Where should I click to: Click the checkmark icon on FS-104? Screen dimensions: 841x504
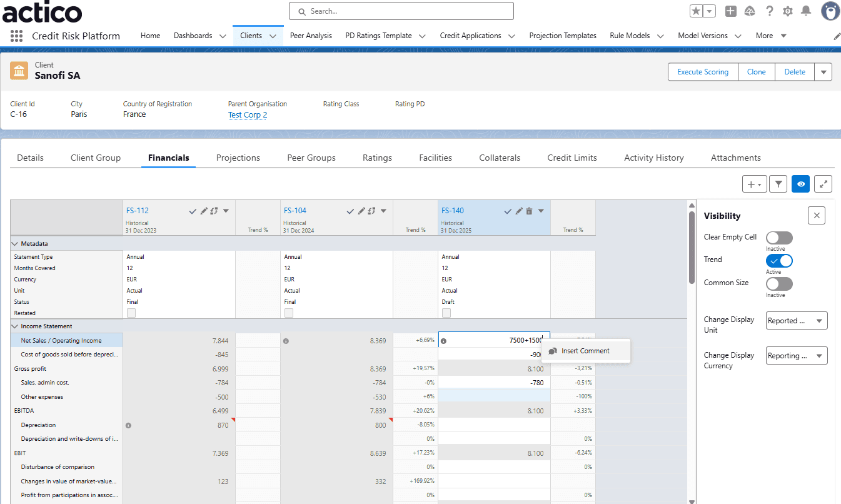pyautogui.click(x=351, y=211)
